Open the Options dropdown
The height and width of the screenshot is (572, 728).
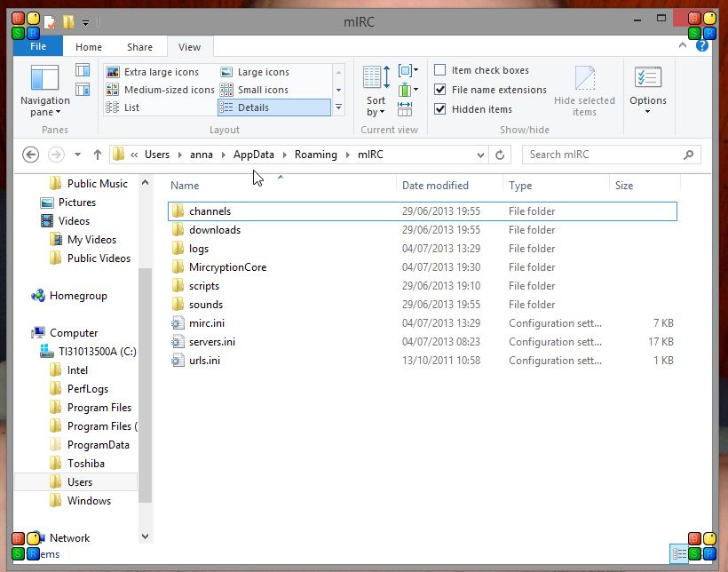648,91
